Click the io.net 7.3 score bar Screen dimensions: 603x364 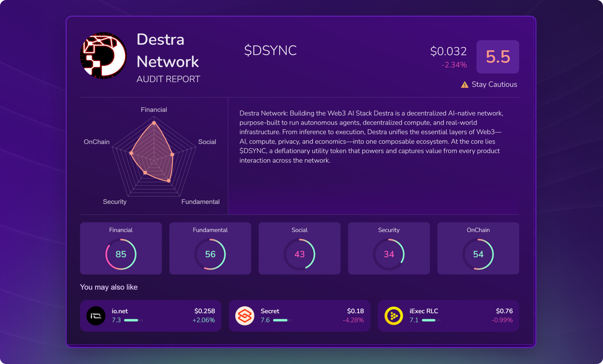tap(133, 320)
